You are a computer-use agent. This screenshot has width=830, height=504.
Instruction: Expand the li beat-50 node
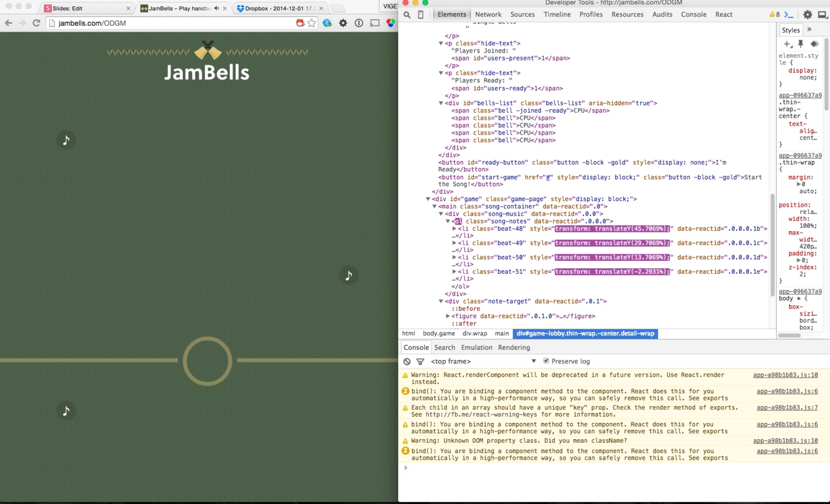pos(454,257)
